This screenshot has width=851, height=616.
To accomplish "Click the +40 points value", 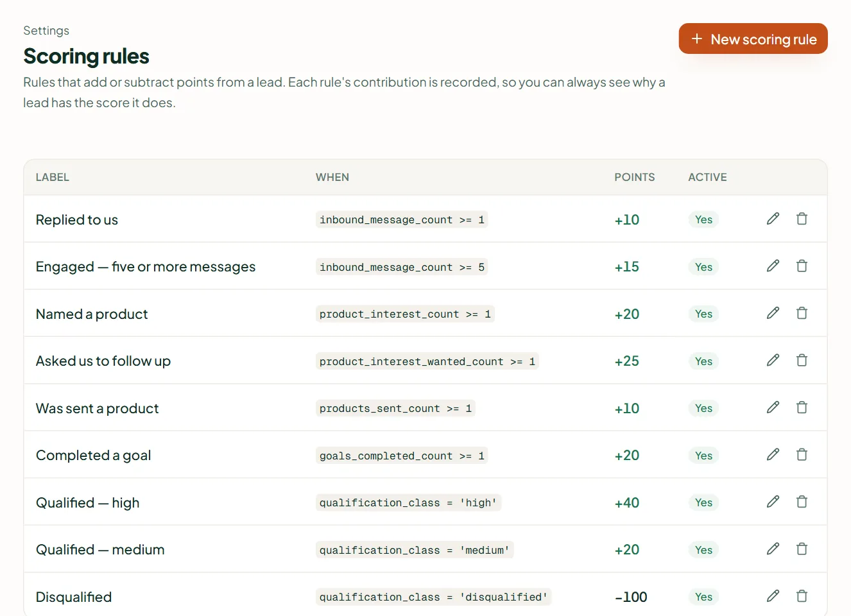I will pos(627,502).
